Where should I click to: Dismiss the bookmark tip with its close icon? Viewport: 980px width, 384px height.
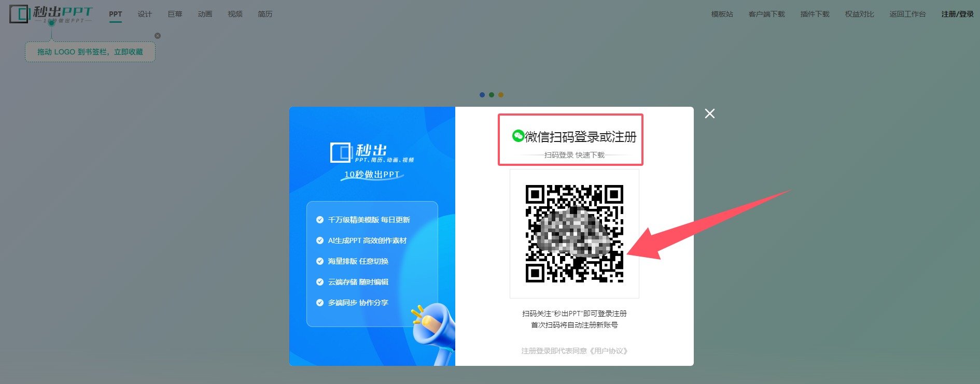tap(158, 36)
